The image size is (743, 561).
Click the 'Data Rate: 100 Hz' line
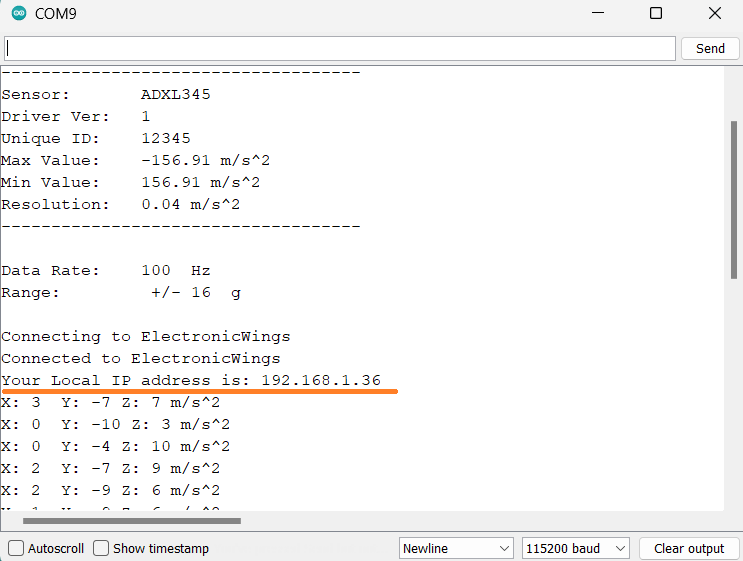tap(106, 271)
